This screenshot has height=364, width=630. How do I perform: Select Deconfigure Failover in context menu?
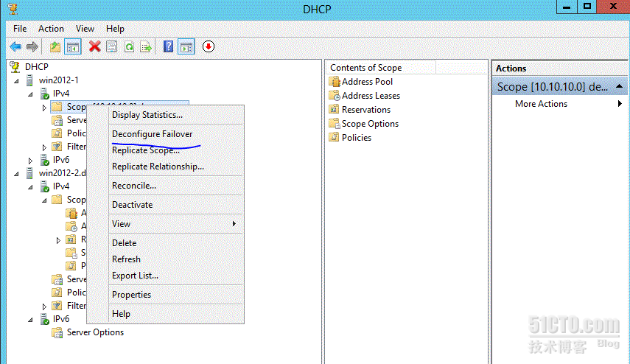pyautogui.click(x=176, y=134)
